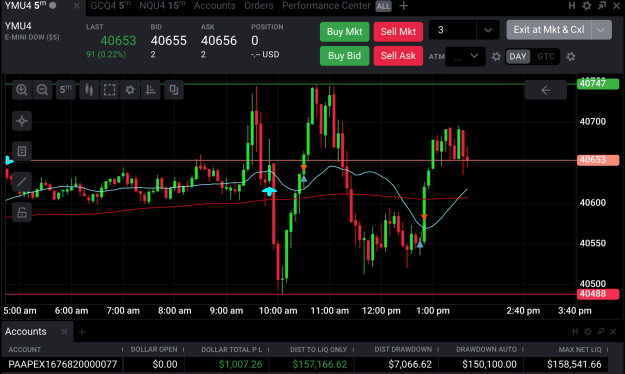Open order duration settings gear
Screen dimensions: 625x374
point(571,57)
